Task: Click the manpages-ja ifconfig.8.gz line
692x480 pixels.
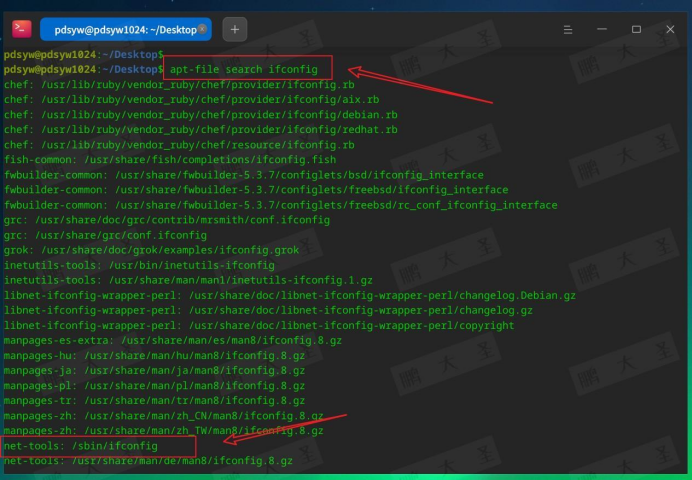Action: coord(154,371)
